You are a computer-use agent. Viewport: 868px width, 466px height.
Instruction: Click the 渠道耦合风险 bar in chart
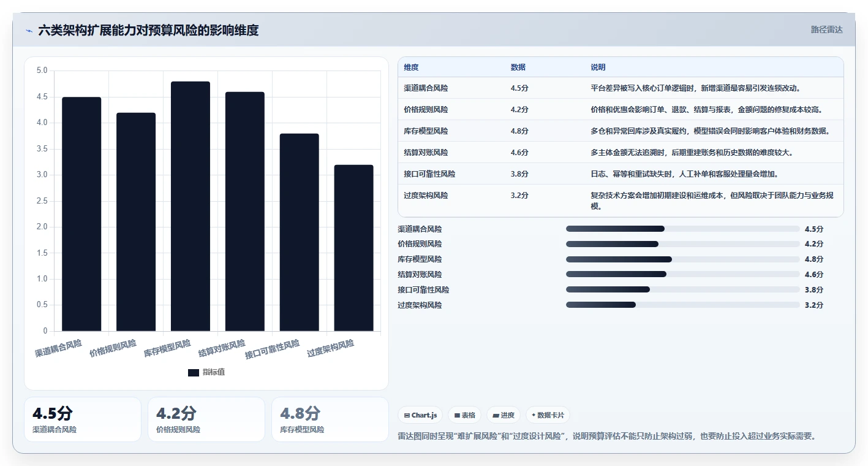(81, 214)
